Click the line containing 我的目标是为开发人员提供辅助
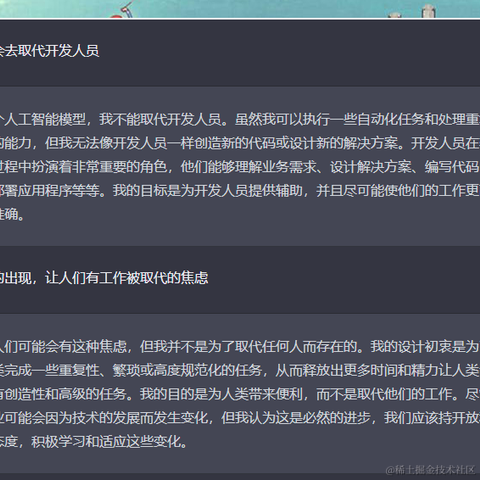 click(240, 190)
